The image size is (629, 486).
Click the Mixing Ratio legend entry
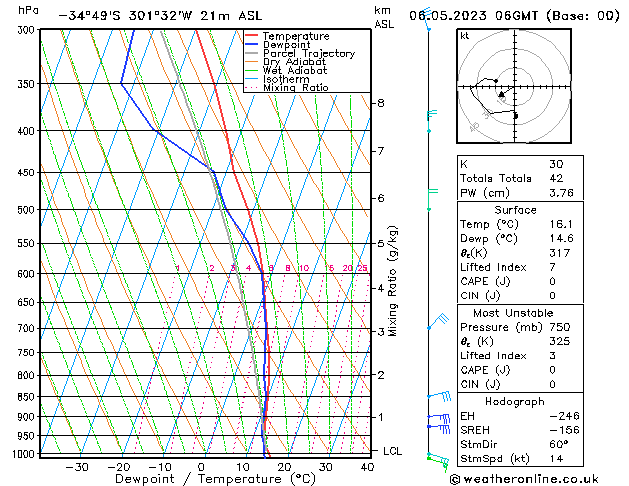(x=296, y=87)
